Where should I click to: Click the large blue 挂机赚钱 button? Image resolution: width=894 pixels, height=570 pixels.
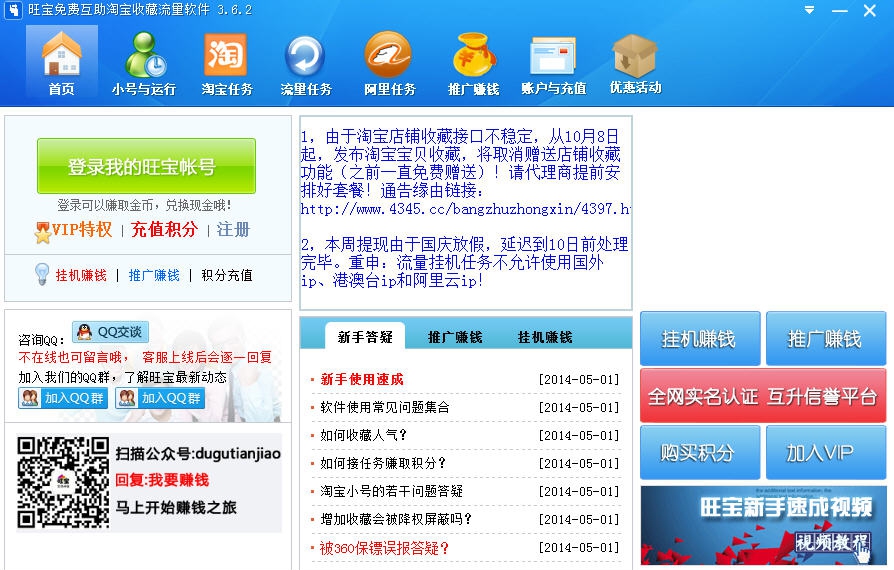[700, 339]
